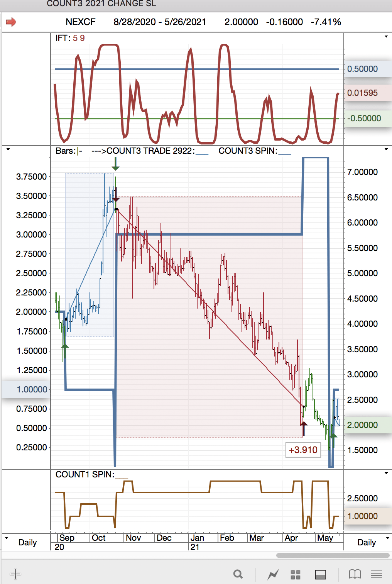The height and width of the screenshot is (584, 392).
Task: Click the green up arrow in May
Action: [333, 440]
